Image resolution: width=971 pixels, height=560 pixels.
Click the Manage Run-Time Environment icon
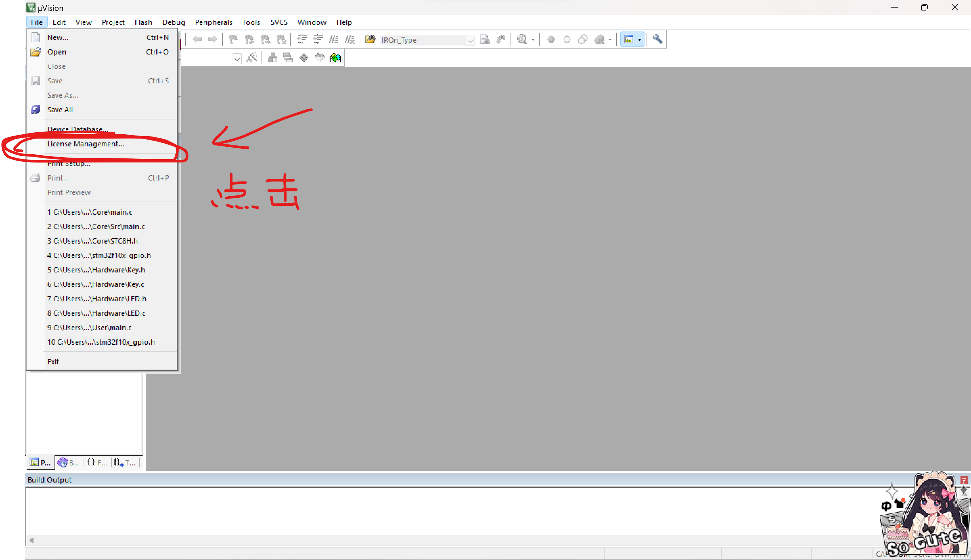(x=304, y=58)
